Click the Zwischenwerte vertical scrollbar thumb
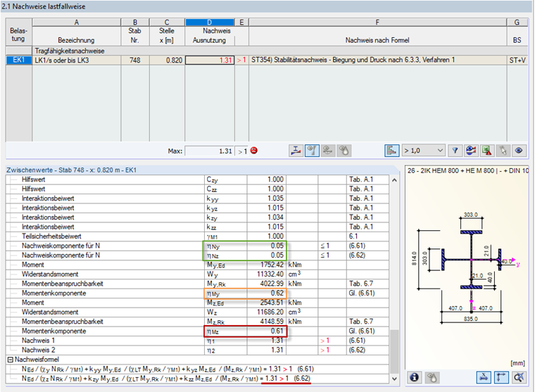This screenshot has height=392, width=535. [394, 351]
